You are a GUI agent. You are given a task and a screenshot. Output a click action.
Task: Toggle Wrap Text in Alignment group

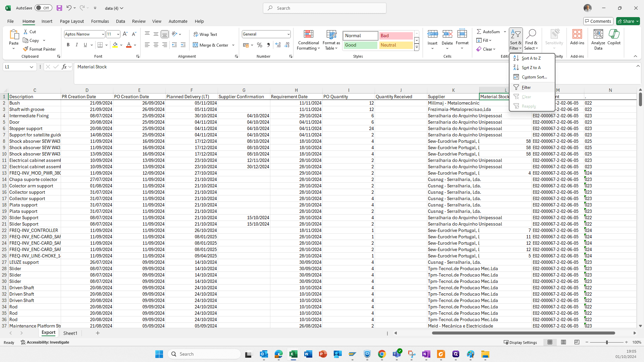[x=205, y=34]
